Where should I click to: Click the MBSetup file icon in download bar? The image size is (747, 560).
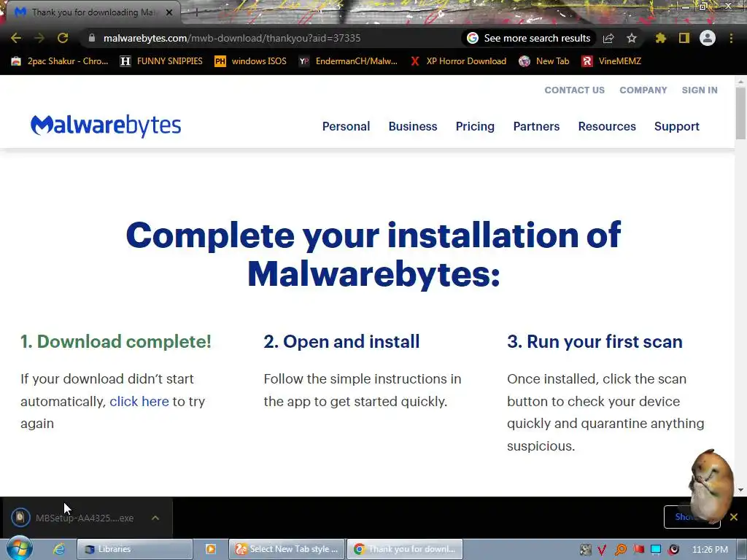point(20,517)
